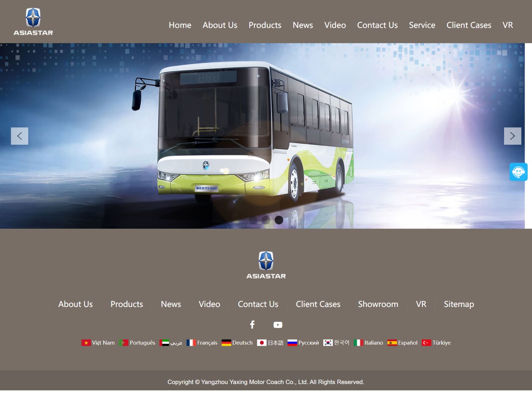Click the ASIASTAR logo in header
Viewport: 532px width, 399px height.
pyautogui.click(x=33, y=22)
